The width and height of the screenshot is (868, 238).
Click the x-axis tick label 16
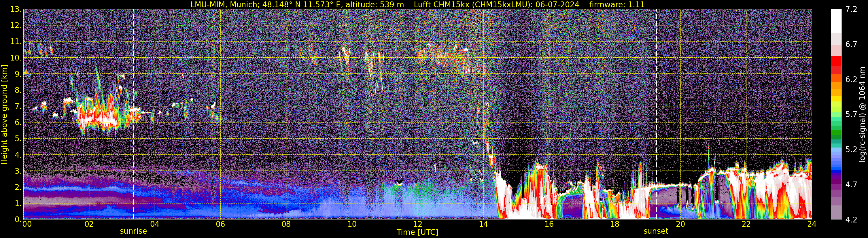click(x=549, y=224)
